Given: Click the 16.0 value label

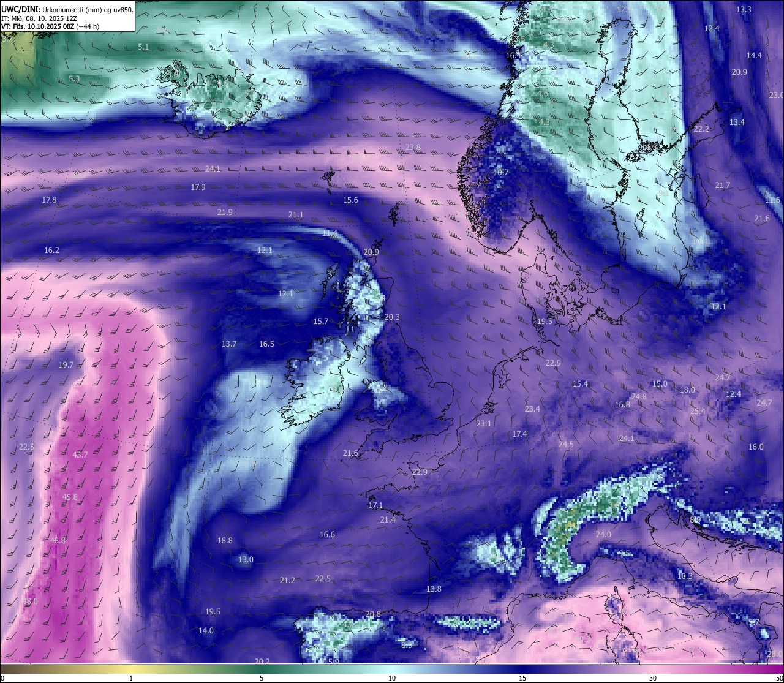Looking at the screenshot, I should click(x=756, y=447).
